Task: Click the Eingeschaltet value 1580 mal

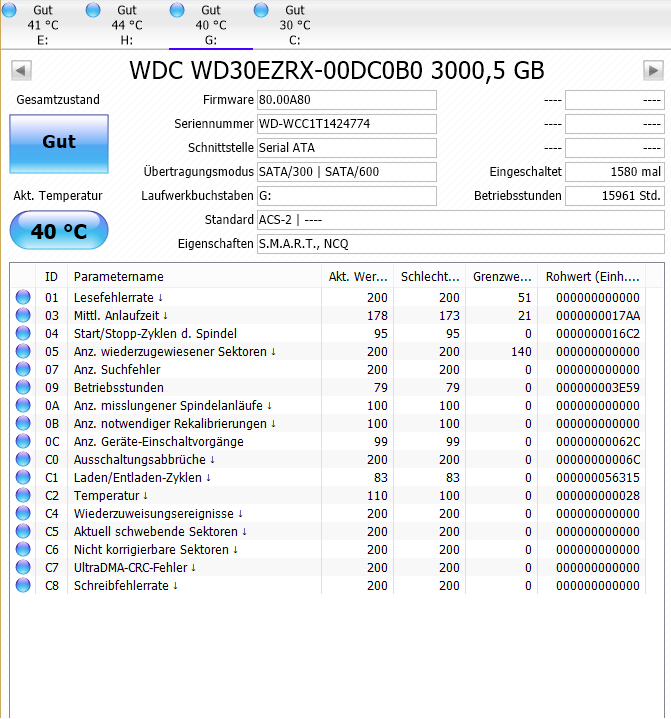Action: click(615, 172)
